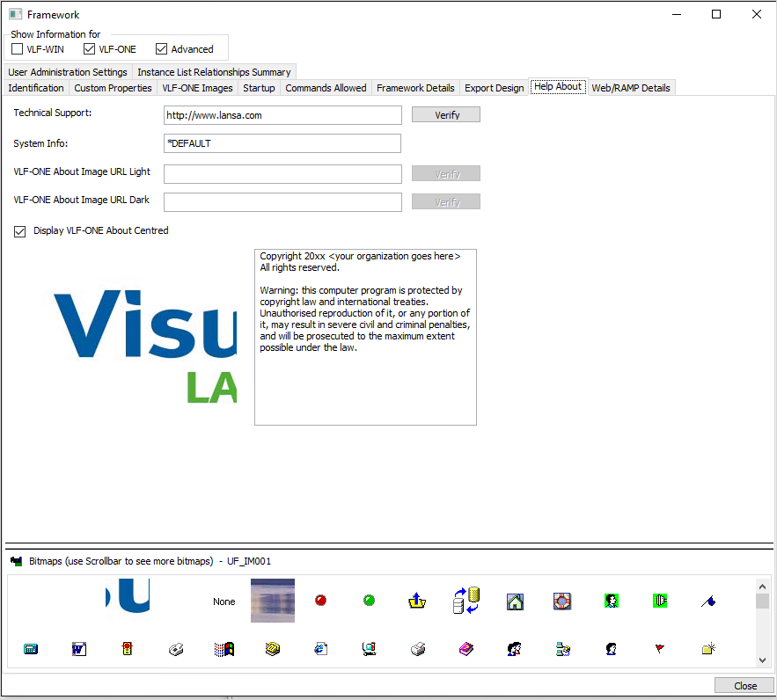Select the magenta book bitmap

click(465, 649)
